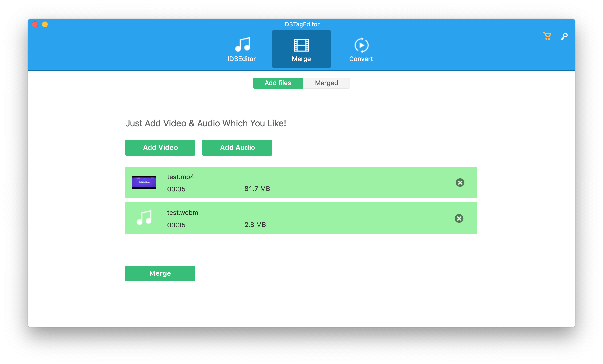Image resolution: width=603 pixels, height=364 pixels.
Task: Remove test.mp4 from merge list
Action: click(x=459, y=182)
